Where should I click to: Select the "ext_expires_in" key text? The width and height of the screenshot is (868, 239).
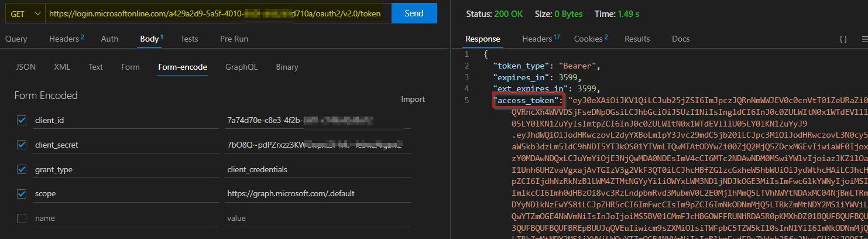[x=533, y=89]
